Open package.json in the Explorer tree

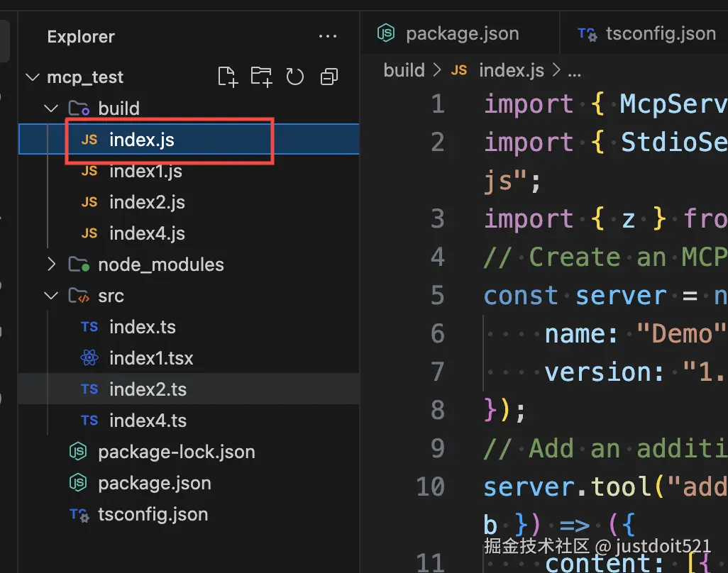pyautogui.click(x=189, y=483)
